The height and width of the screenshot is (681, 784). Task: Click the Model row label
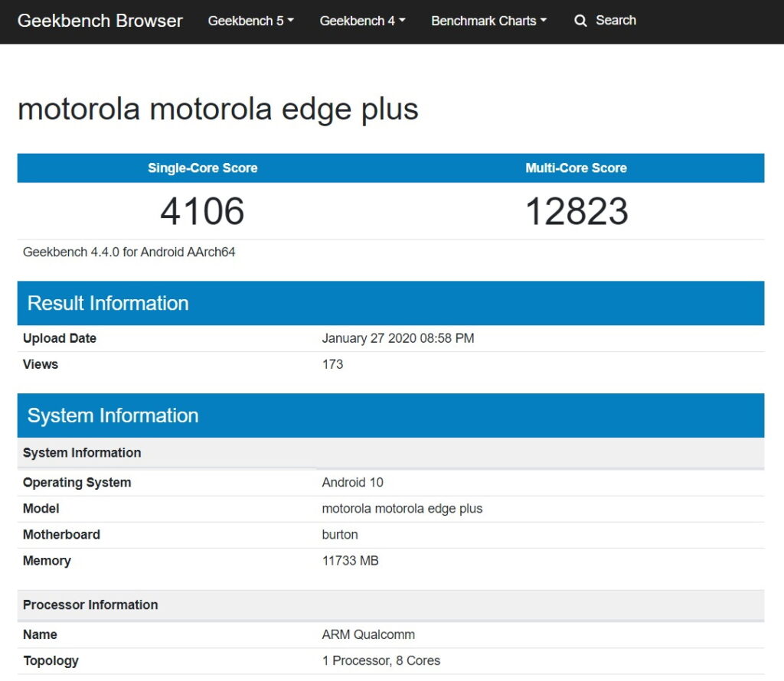[x=41, y=509]
